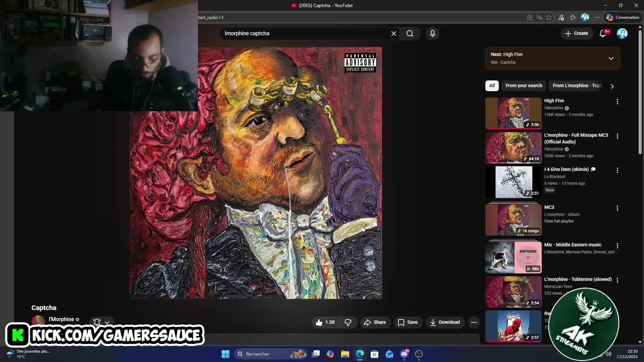Select the From L'morphine - Topic chip
This screenshot has width=644, height=362.
point(577,85)
